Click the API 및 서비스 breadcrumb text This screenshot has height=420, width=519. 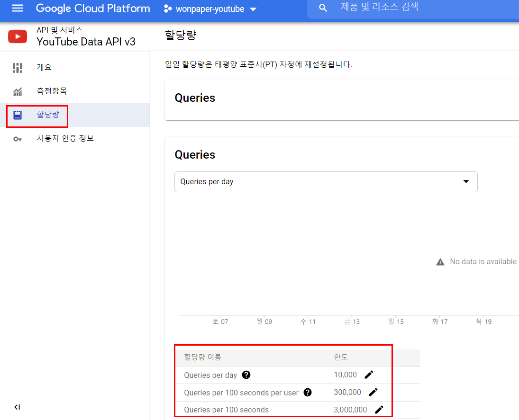[60, 30]
